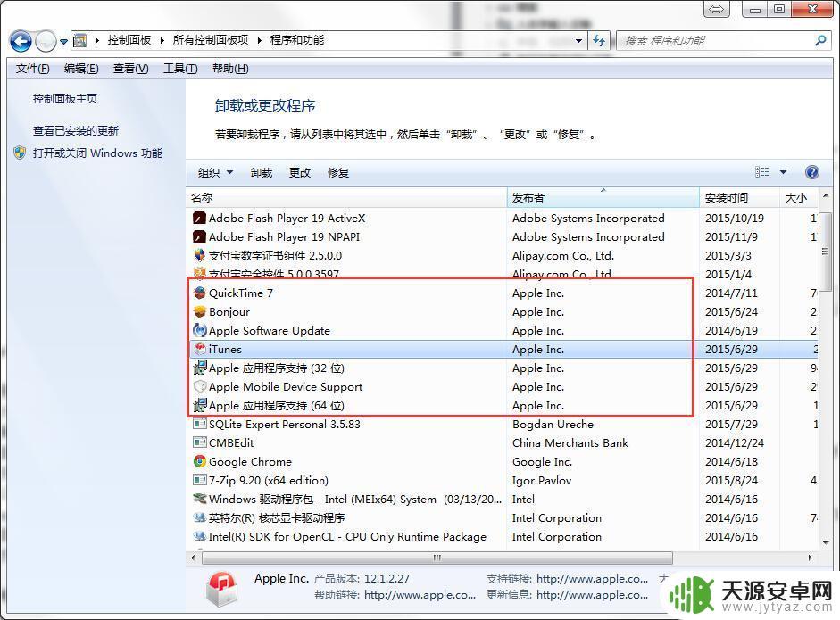This screenshot has height=620, width=840.
Task: Open the 文件(F) menu
Action: pos(33,69)
